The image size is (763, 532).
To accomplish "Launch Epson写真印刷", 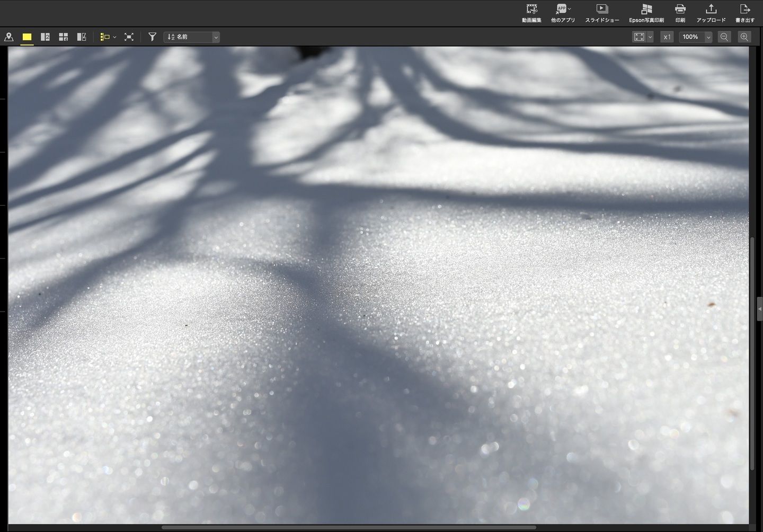I will point(646,13).
